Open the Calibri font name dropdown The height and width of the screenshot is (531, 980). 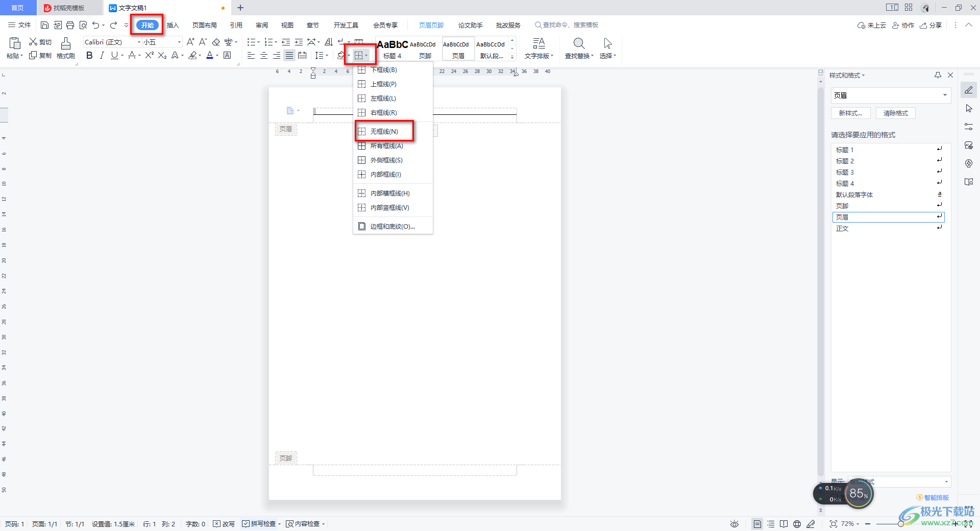click(x=139, y=42)
